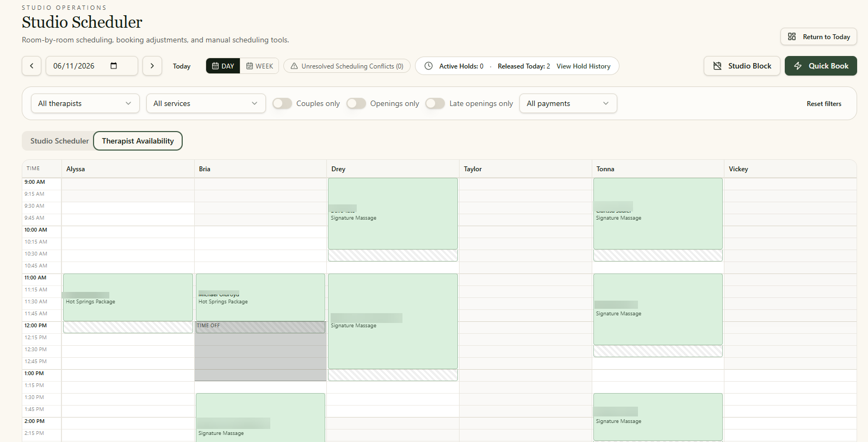Click the date field showing 06/11/2026
Screen dimensions: 868x442
91,66
